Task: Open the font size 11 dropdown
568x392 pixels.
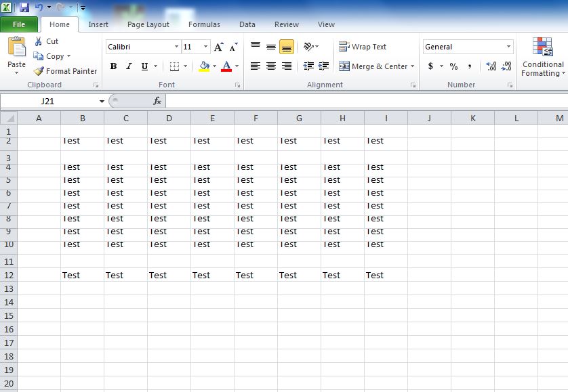Action: (206, 47)
